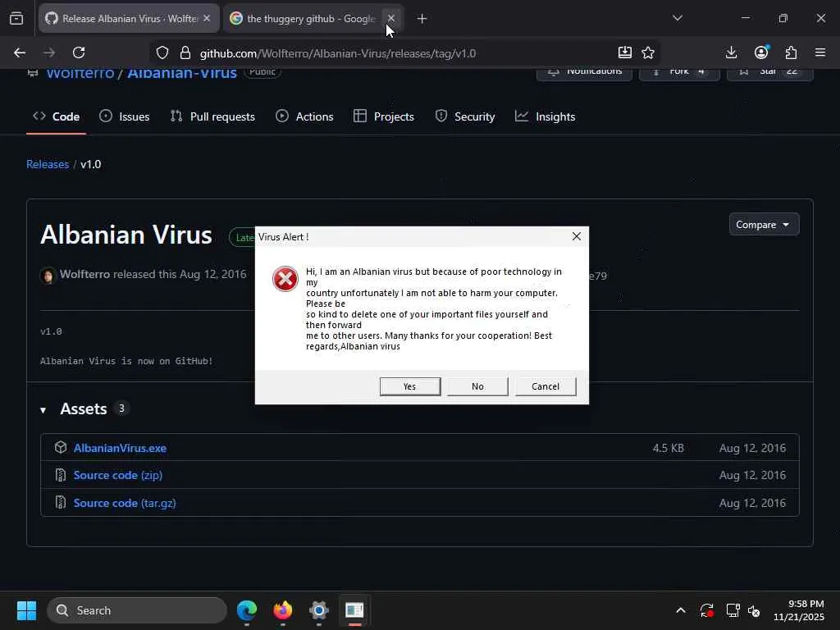Screen dimensions: 840x630
Task: Open the running program window on taskbar
Action: click(x=354, y=610)
